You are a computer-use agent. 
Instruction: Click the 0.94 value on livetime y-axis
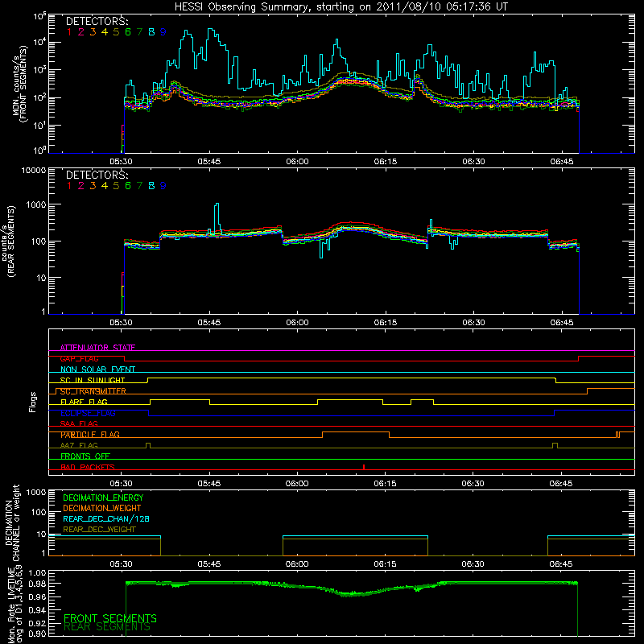pyautogui.click(x=37, y=610)
